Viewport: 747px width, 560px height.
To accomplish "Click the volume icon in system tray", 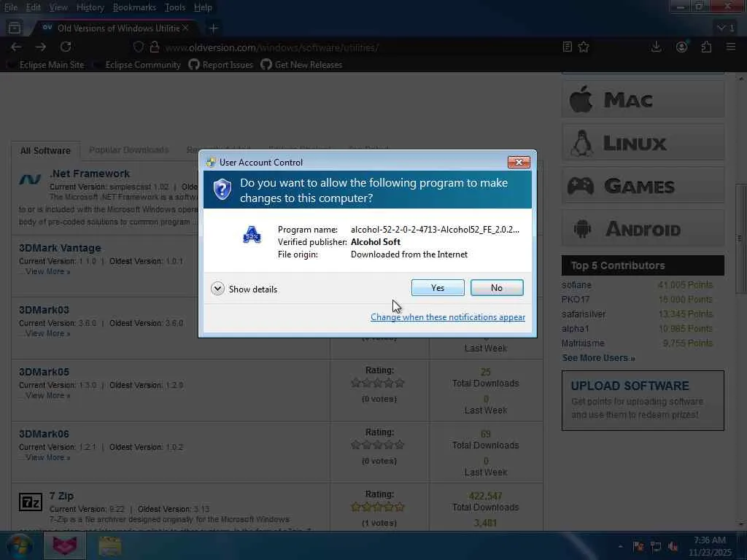I will (x=673, y=546).
